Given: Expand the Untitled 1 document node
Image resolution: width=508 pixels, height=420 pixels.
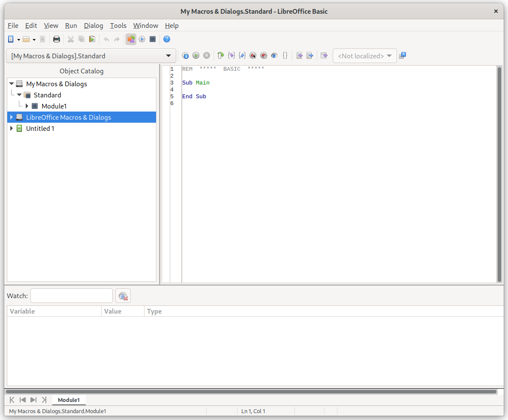Looking at the screenshot, I should [x=11, y=128].
